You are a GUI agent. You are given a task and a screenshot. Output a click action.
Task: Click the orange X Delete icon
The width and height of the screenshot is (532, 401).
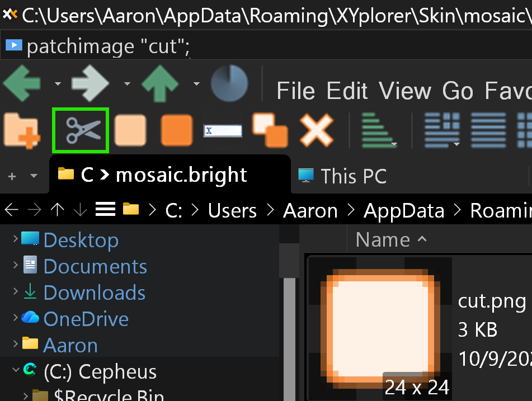(x=316, y=131)
